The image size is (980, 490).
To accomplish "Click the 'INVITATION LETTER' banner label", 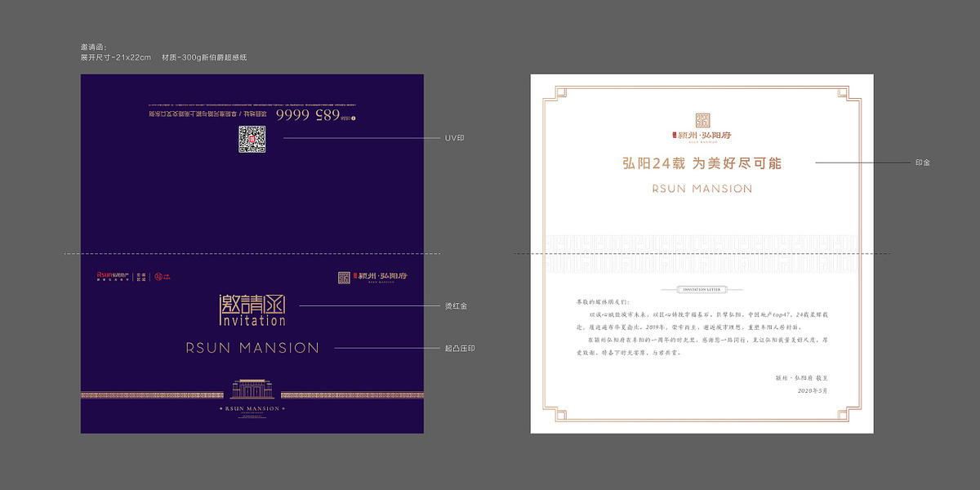I will [702, 289].
